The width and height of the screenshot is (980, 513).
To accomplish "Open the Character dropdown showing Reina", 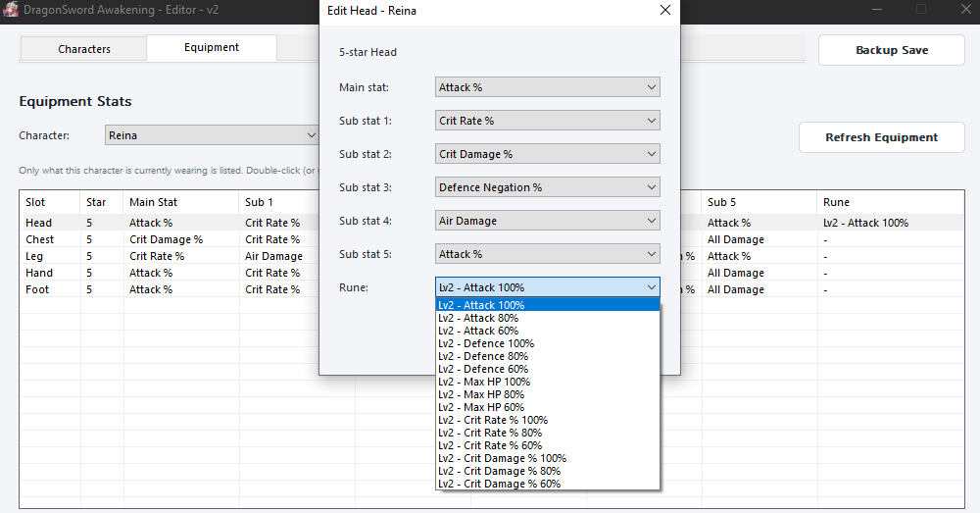I will 212,135.
